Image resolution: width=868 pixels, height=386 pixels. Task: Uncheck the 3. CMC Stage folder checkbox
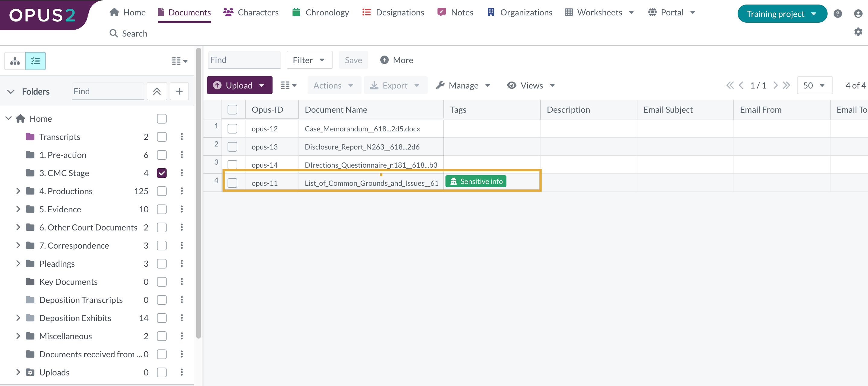[162, 173]
